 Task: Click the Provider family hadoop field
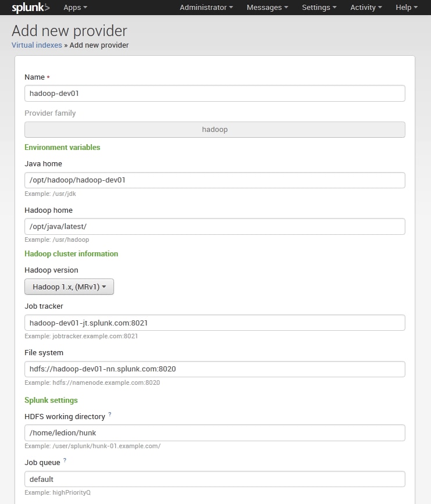(x=215, y=130)
